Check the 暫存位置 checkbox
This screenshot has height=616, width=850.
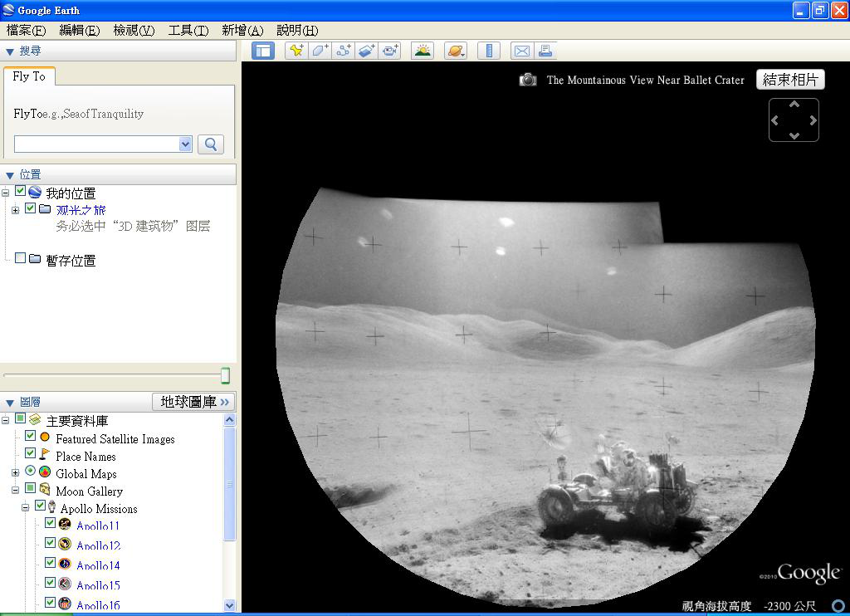tap(20, 258)
